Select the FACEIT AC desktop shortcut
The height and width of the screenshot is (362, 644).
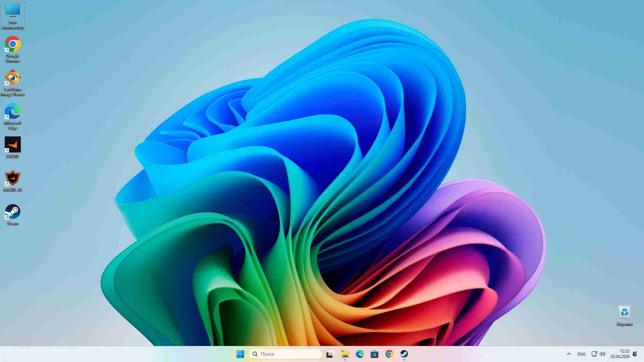click(x=12, y=181)
